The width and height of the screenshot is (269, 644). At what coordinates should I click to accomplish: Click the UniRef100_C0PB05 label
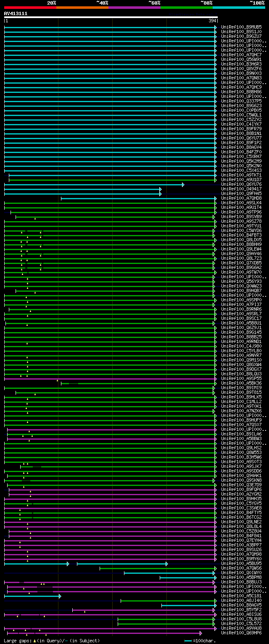[x=241, y=110]
